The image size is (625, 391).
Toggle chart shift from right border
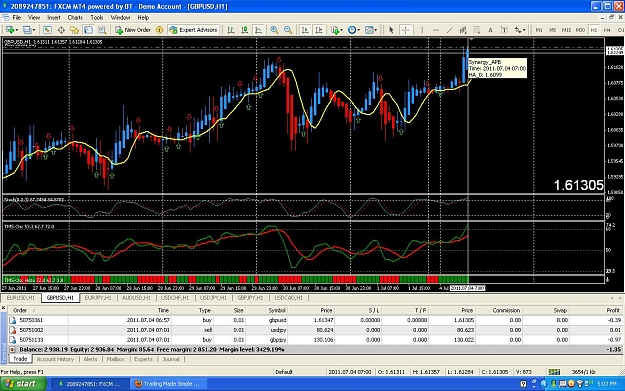point(319,30)
